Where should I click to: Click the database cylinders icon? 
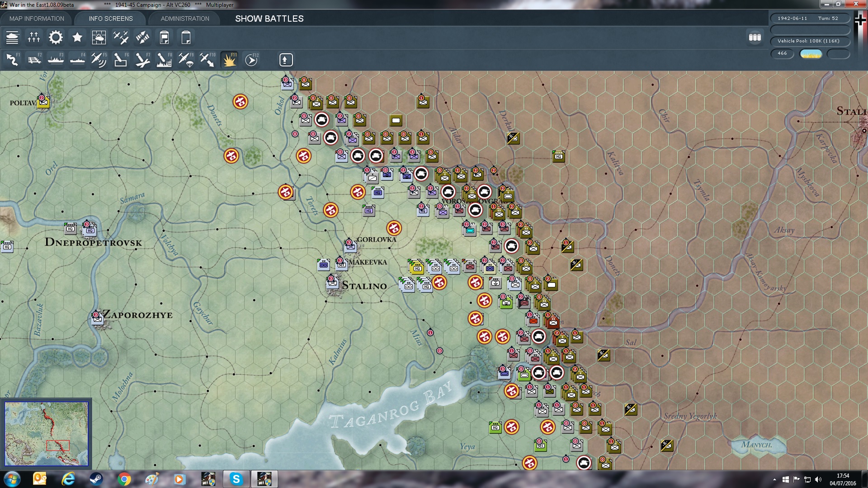click(x=755, y=38)
